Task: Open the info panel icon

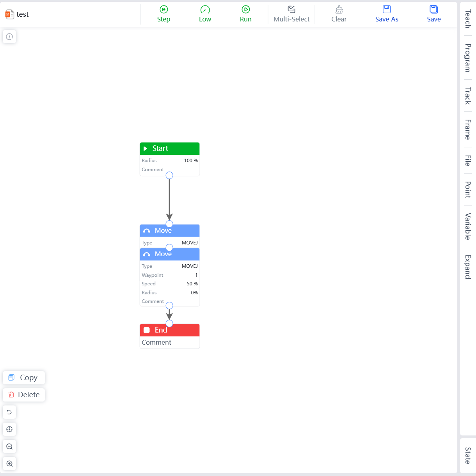Action: pyautogui.click(x=9, y=37)
